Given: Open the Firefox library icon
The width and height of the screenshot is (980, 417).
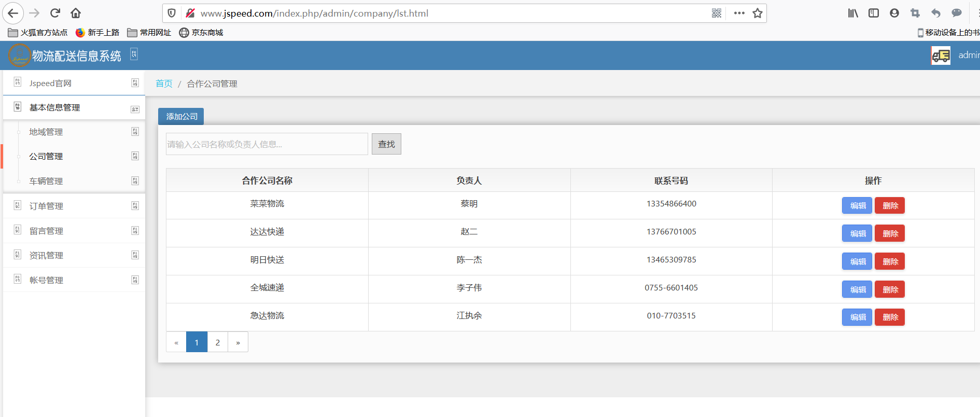Looking at the screenshot, I should [x=853, y=13].
